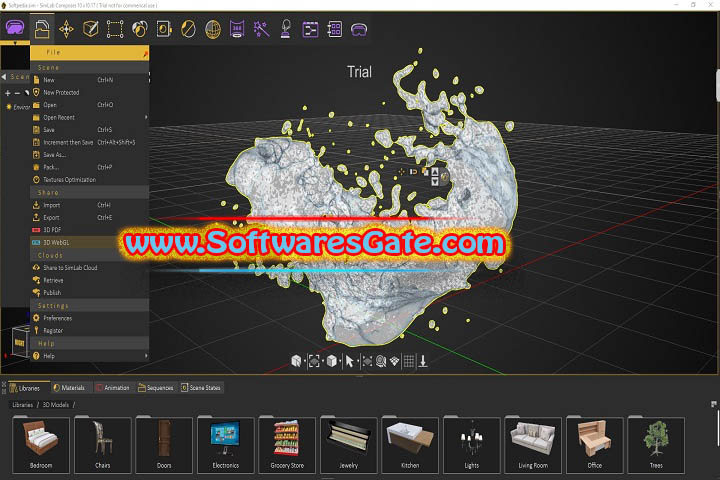Select Save As... entry
This screenshot has width=720, height=480.
(x=90, y=155)
